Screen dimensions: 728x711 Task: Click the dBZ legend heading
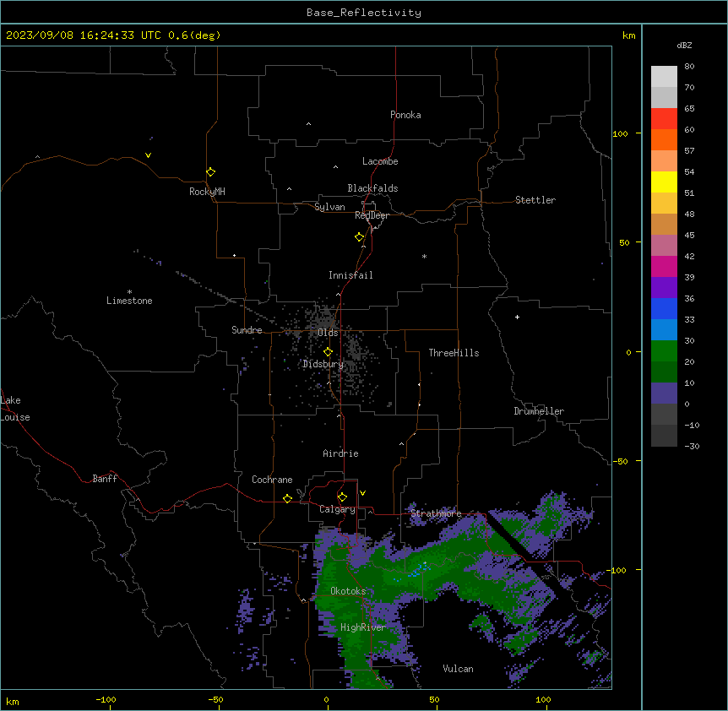[x=684, y=45]
